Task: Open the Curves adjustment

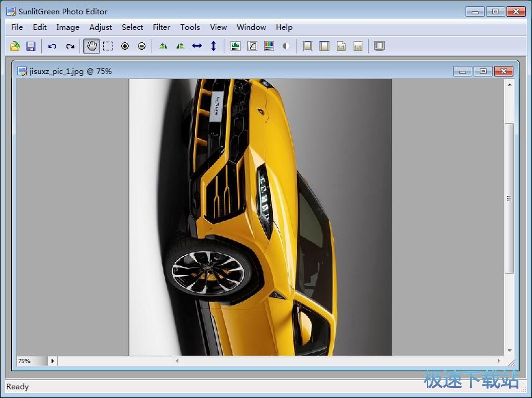Action: (x=252, y=46)
